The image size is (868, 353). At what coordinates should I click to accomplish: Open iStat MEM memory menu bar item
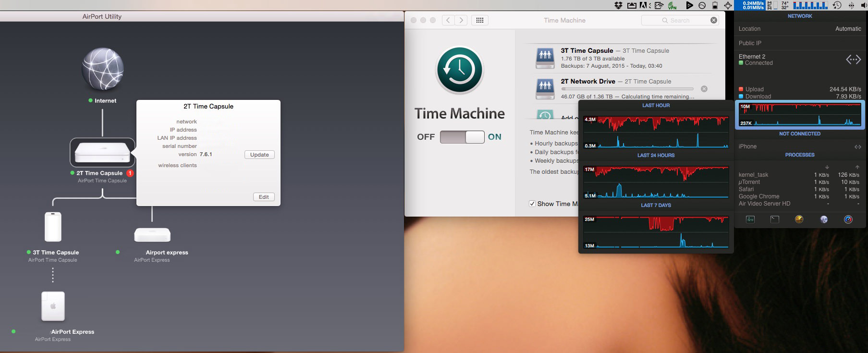(771, 5)
